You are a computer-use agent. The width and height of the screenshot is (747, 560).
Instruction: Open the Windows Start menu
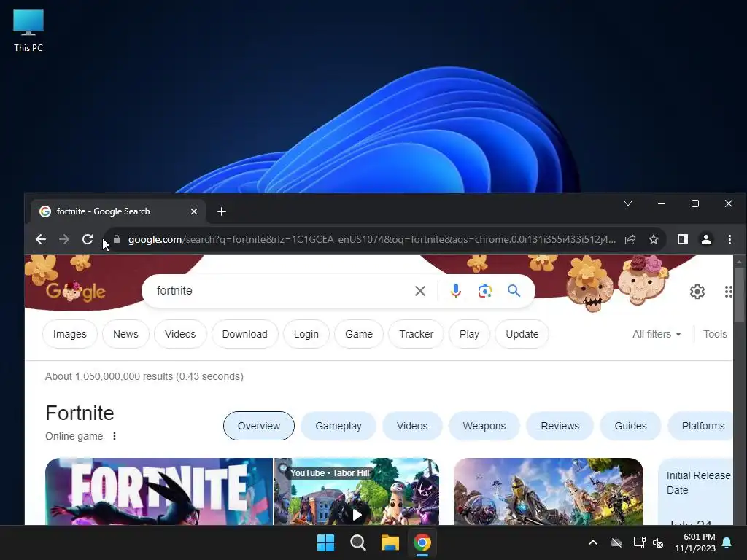[326, 542]
